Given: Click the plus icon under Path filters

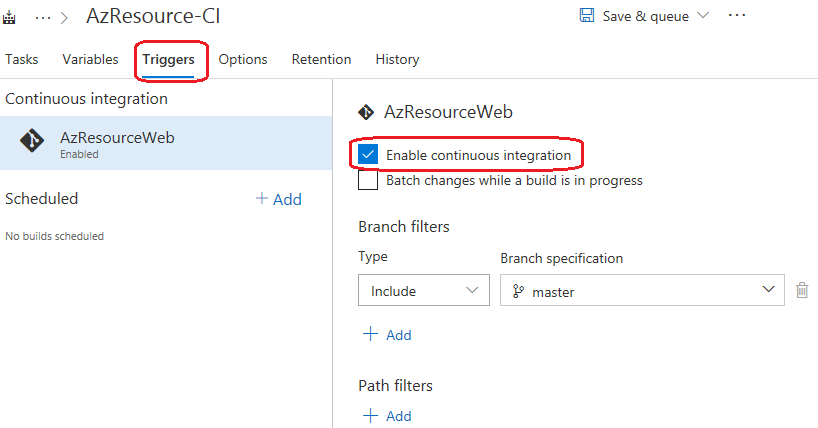Looking at the screenshot, I should tap(370, 415).
